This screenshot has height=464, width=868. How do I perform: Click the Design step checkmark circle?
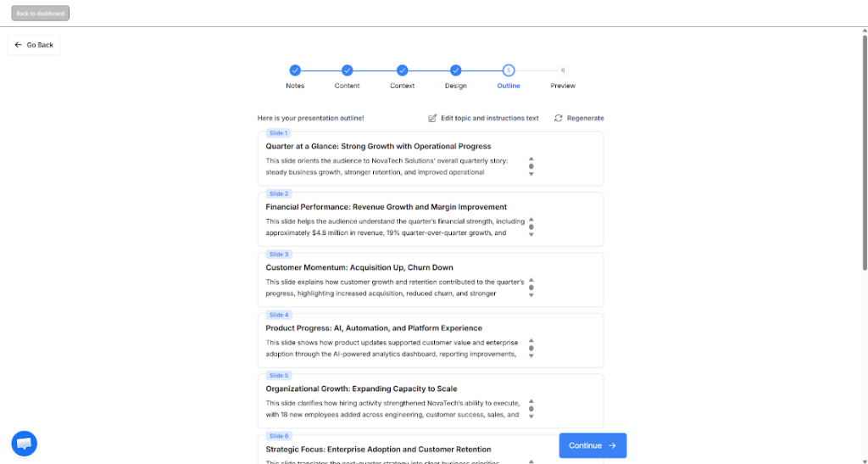tap(455, 70)
